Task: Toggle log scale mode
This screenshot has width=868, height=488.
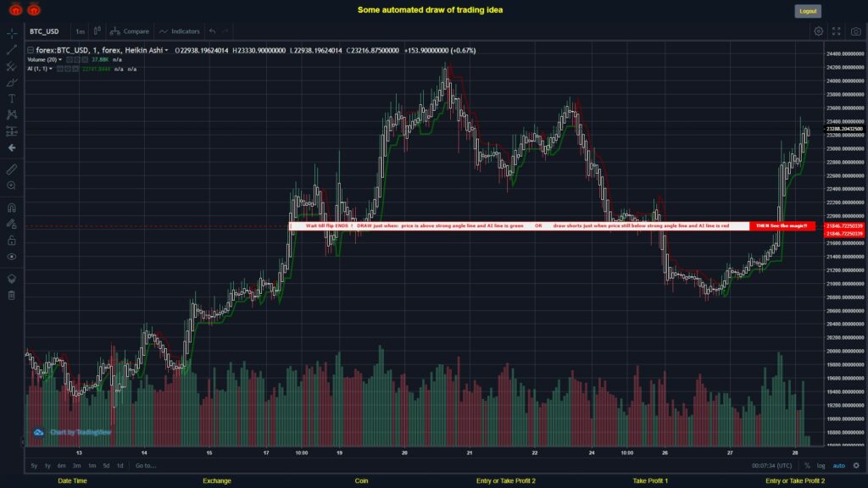Action: (821, 466)
